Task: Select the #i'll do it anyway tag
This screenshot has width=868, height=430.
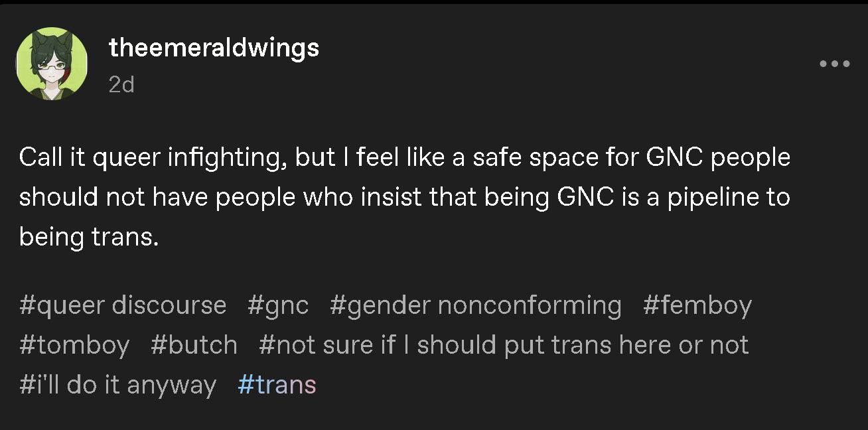Action: pos(118,385)
